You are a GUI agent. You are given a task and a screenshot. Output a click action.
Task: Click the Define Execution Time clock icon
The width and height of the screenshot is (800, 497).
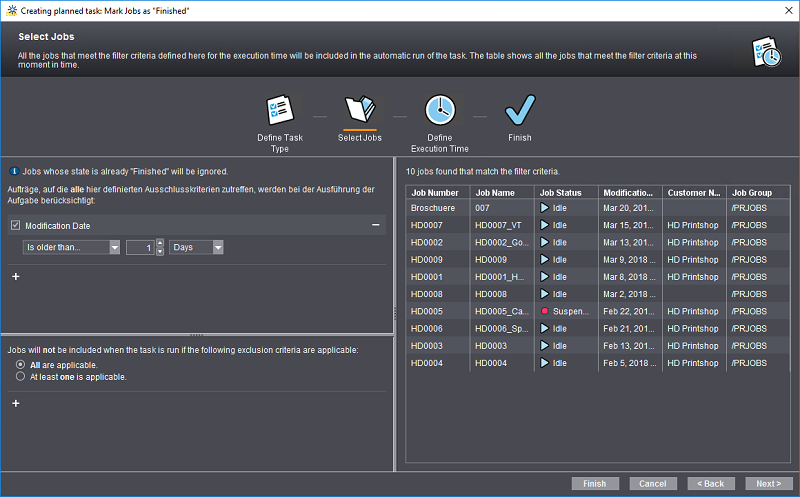439,109
